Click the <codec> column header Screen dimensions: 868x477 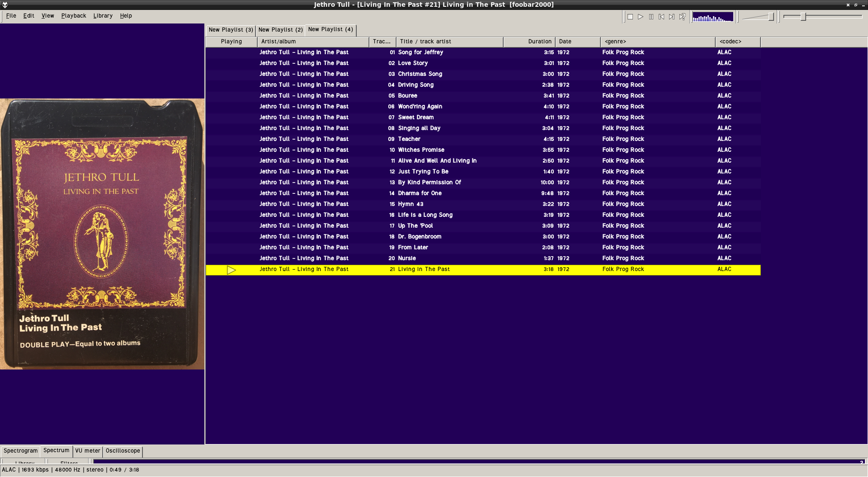tap(738, 42)
